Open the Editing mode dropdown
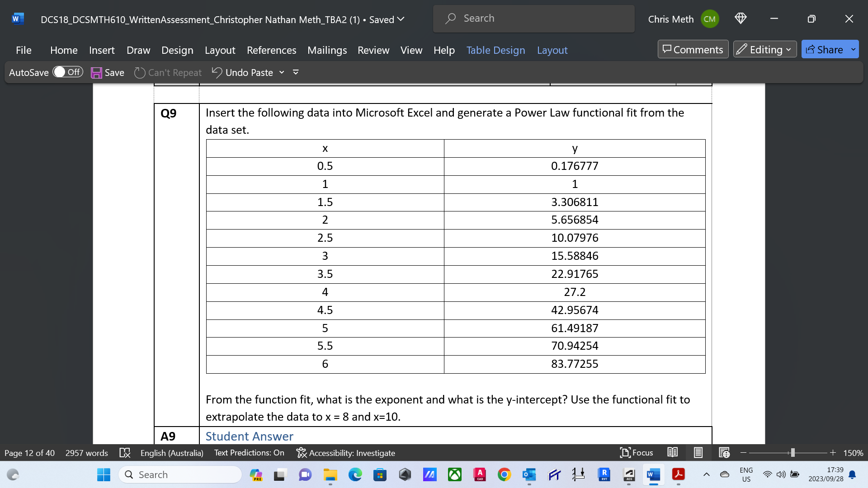This screenshot has width=868, height=488. (x=764, y=50)
